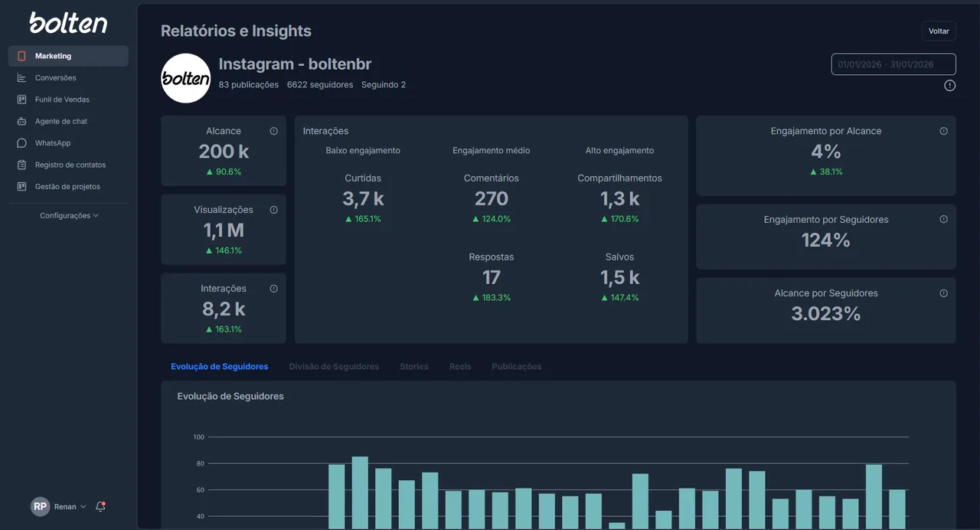Image resolution: width=980 pixels, height=530 pixels.
Task: Select the Instagram - boltenbr heading
Action: pyautogui.click(x=296, y=64)
